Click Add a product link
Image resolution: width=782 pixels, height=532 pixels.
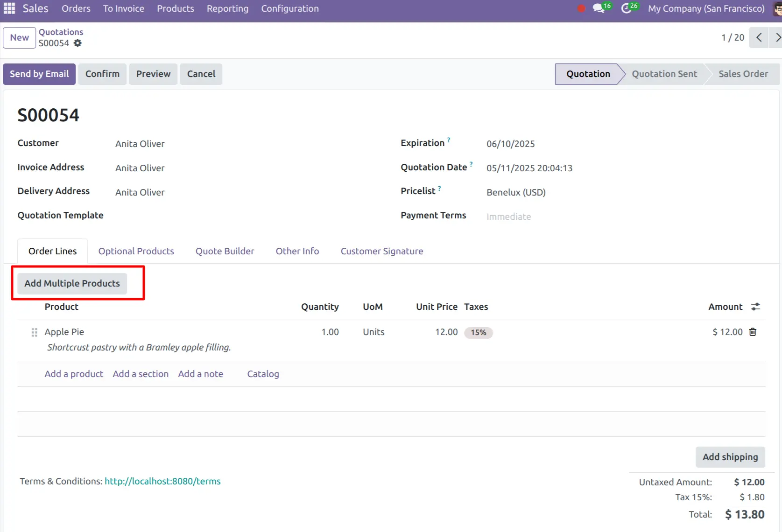[x=74, y=374]
